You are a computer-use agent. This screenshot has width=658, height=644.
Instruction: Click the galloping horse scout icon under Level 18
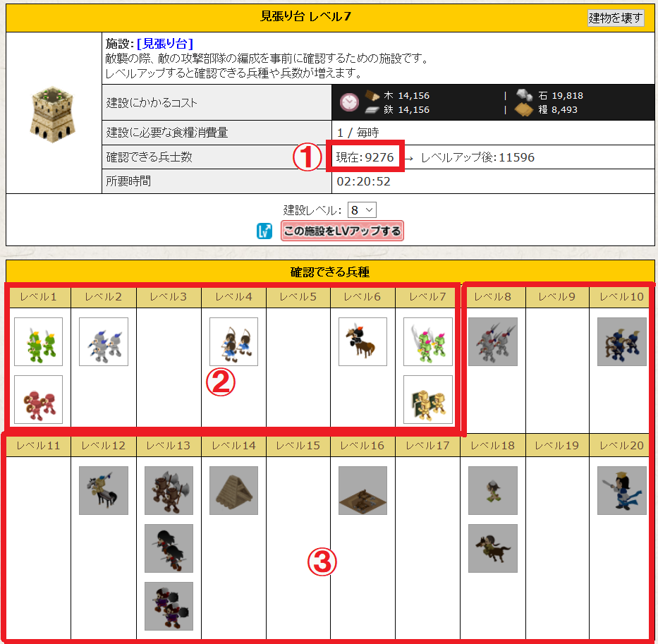[493, 548]
